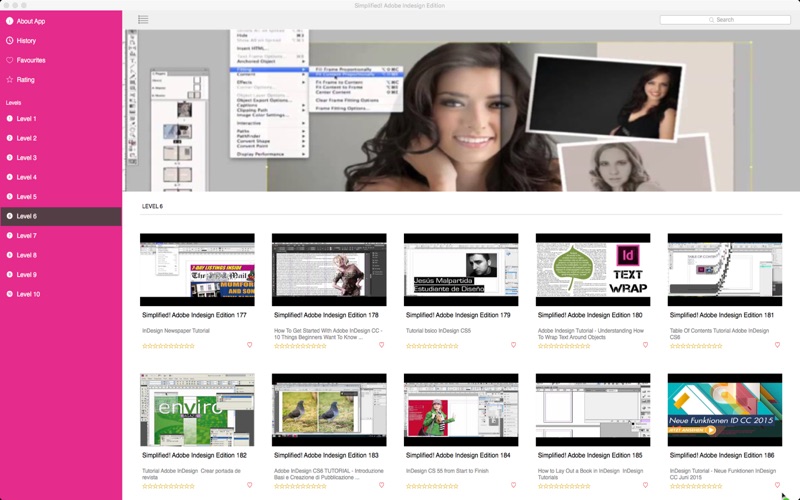Click the Favourites heart icon in sidebar

point(9,60)
